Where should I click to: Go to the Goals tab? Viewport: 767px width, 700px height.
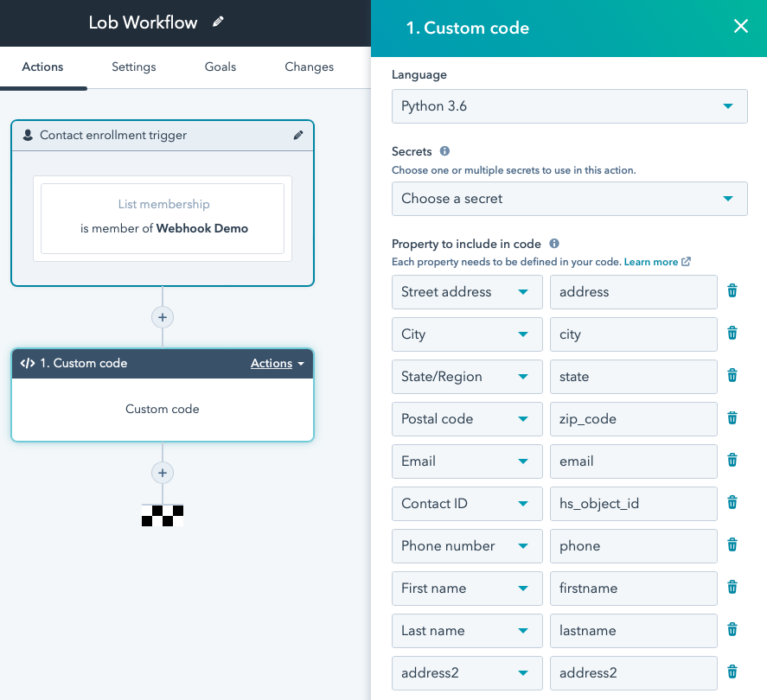(221, 67)
